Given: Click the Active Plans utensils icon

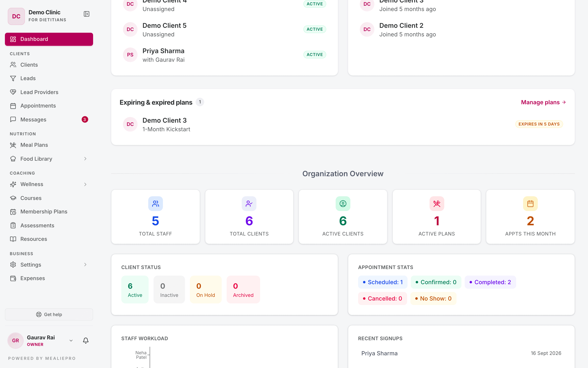Looking at the screenshot, I should click(x=437, y=203).
